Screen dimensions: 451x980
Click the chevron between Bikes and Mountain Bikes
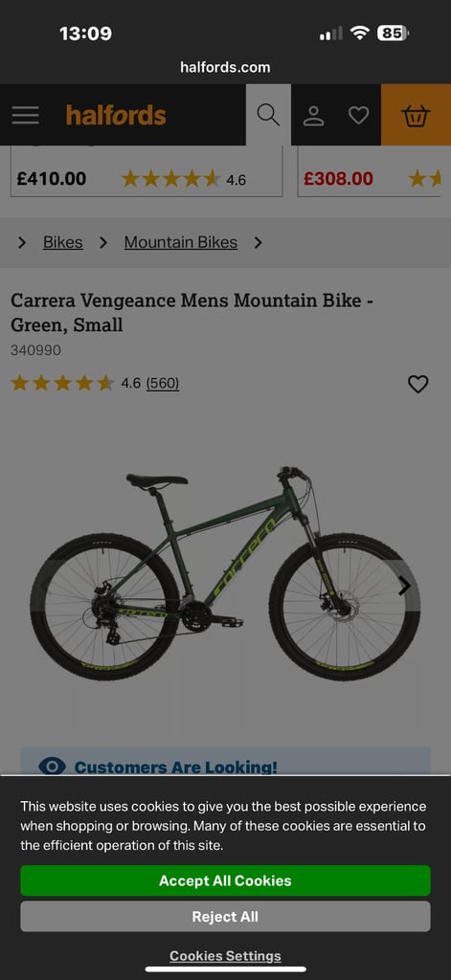[x=103, y=242]
